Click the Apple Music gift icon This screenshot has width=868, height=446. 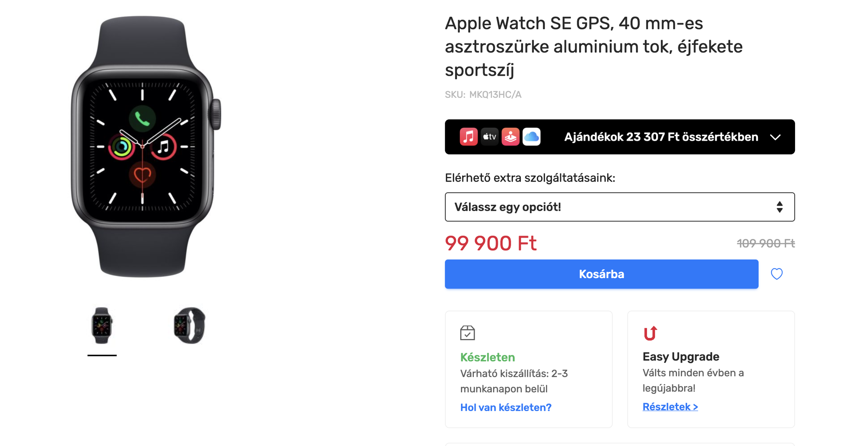(468, 137)
